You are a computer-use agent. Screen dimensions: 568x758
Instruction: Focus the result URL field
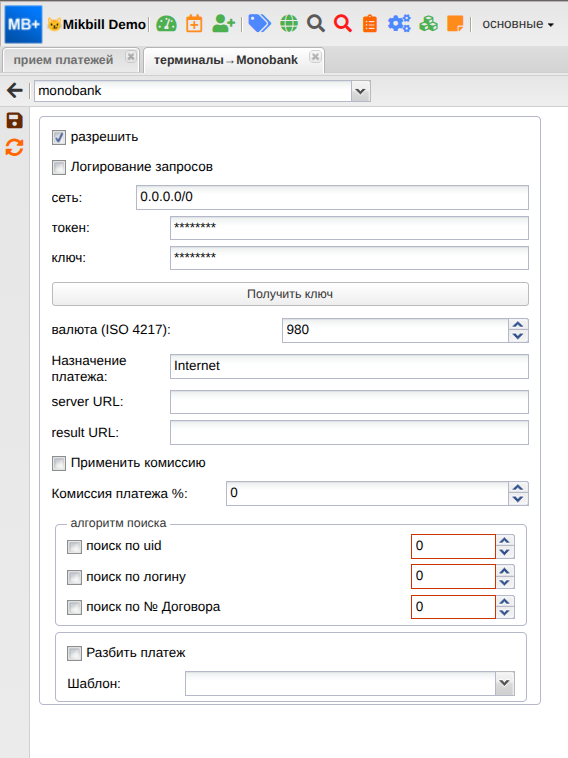click(349, 432)
